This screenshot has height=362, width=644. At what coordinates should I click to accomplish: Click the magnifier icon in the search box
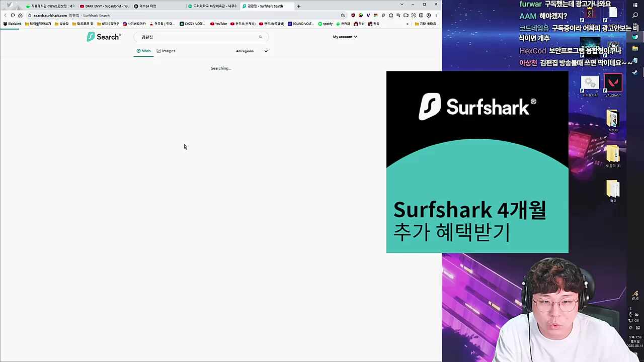coord(260,37)
